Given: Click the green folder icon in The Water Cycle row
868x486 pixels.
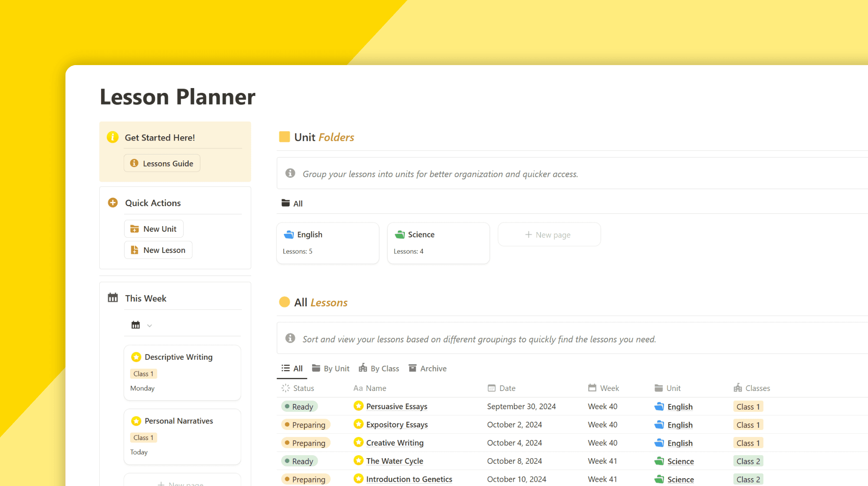Looking at the screenshot, I should click(x=659, y=461).
